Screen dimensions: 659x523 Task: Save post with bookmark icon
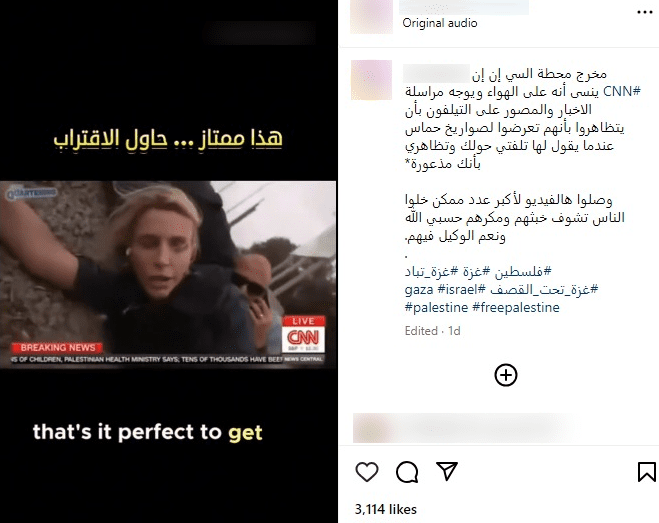[646, 472]
